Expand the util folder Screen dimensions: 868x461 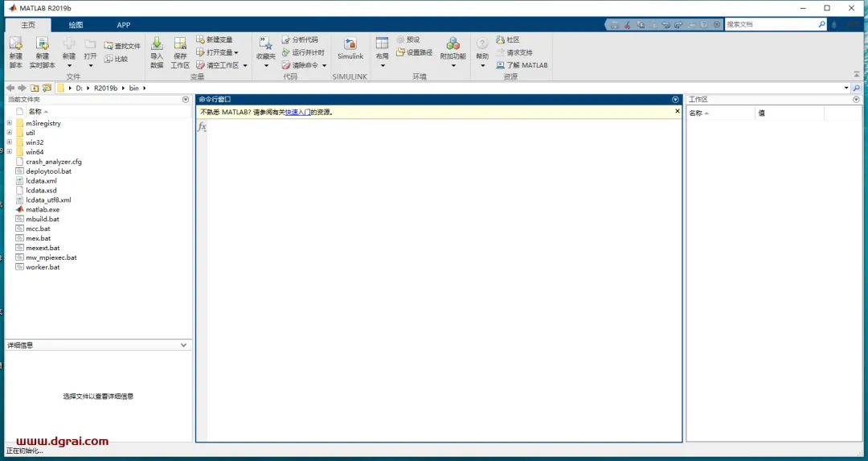10,133
